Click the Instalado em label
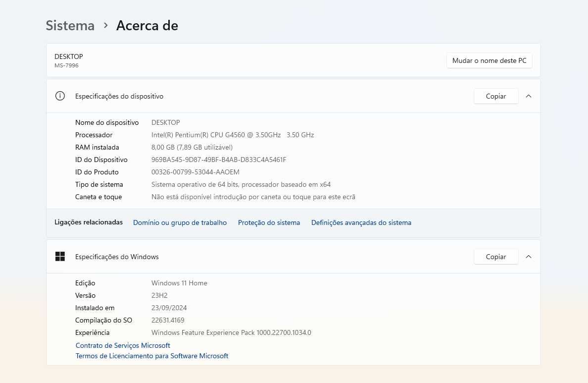 95,308
